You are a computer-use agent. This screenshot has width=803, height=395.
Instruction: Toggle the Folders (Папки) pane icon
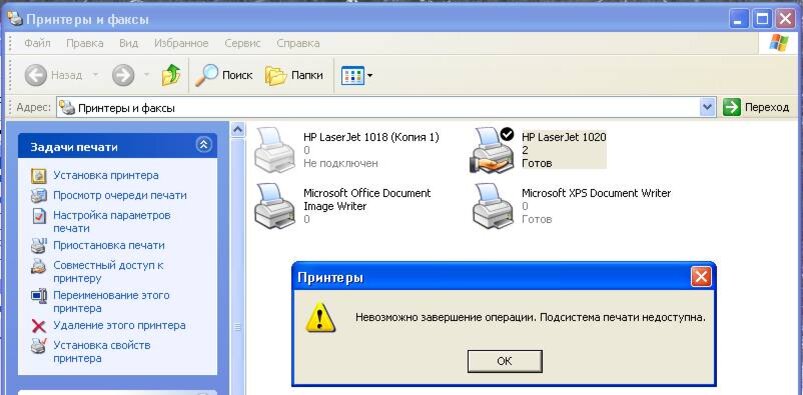coord(276,76)
